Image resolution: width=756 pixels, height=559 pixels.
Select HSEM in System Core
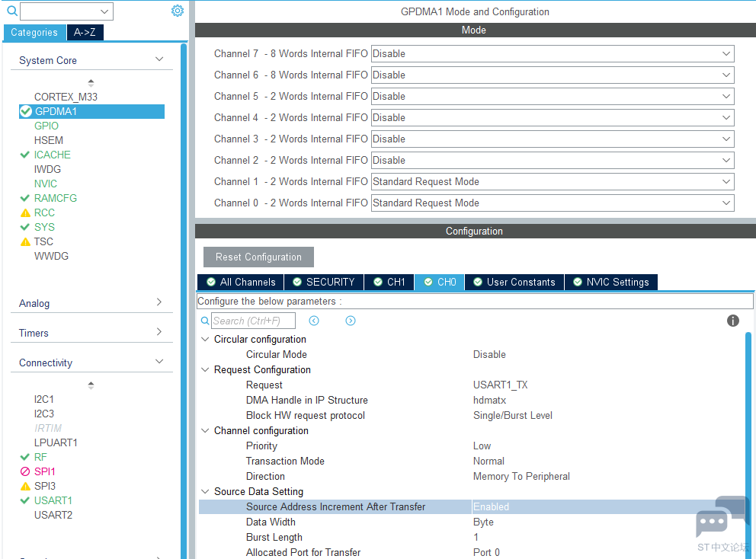49,140
